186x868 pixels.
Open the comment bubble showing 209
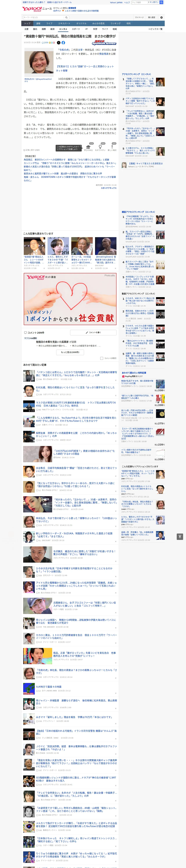(45, 43)
